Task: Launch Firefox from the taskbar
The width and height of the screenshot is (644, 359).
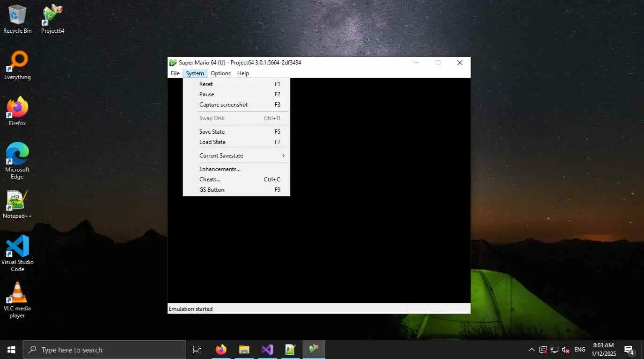Action: 221,350
